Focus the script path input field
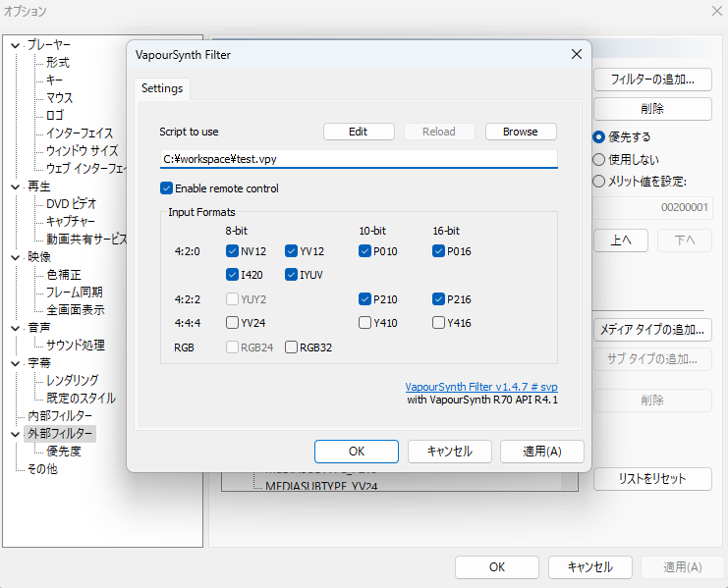 359,159
